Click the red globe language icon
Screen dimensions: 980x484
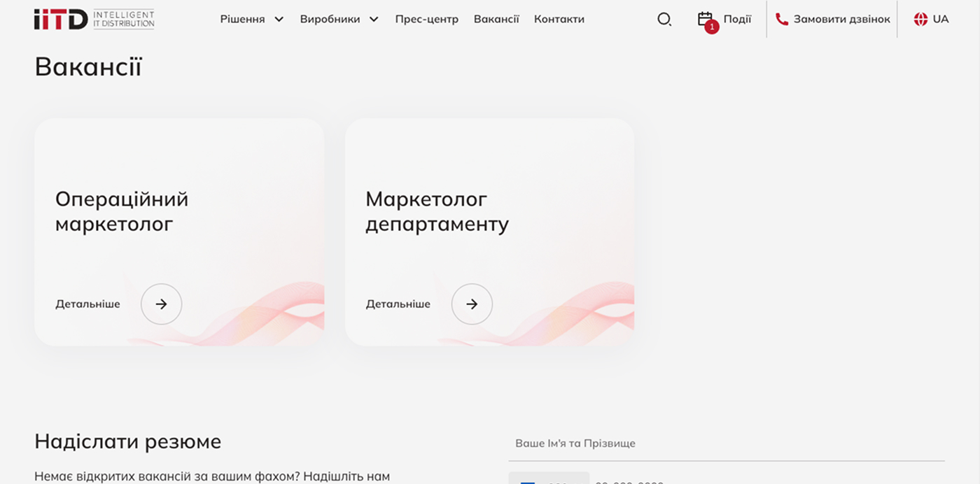[x=920, y=20]
